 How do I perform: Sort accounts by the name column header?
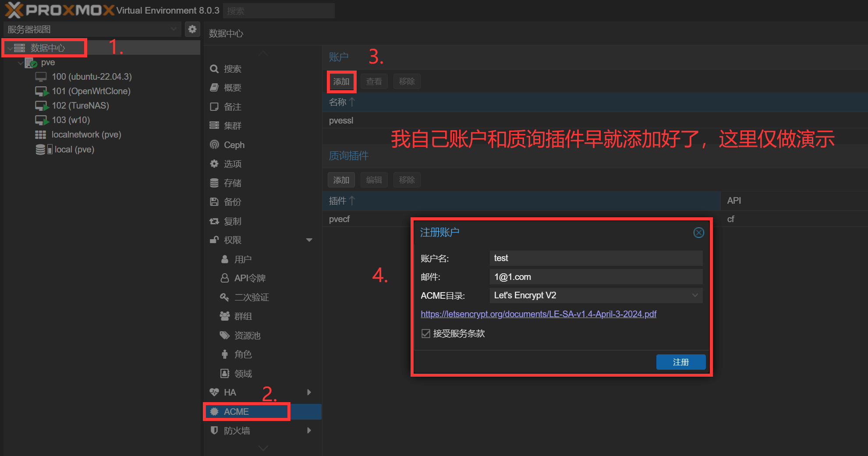point(338,102)
